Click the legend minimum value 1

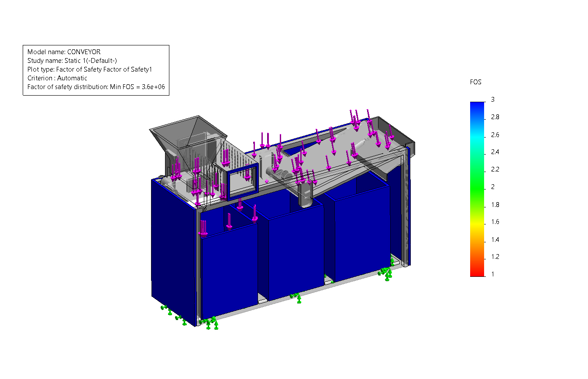point(493,274)
